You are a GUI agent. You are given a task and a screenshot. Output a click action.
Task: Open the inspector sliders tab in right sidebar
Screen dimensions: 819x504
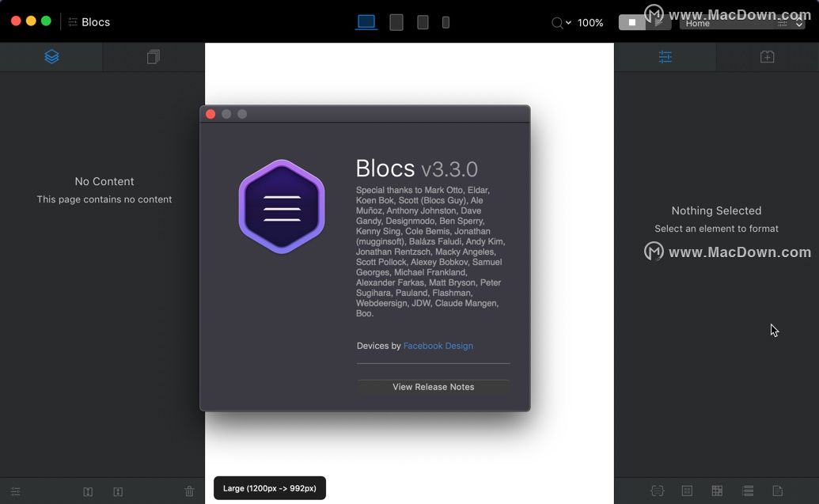coord(665,56)
